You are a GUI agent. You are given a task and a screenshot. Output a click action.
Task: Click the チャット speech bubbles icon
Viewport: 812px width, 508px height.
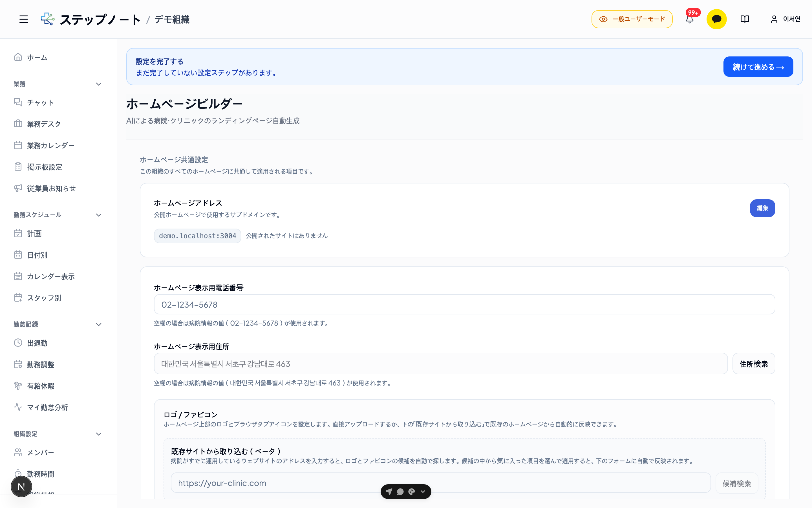click(x=18, y=102)
